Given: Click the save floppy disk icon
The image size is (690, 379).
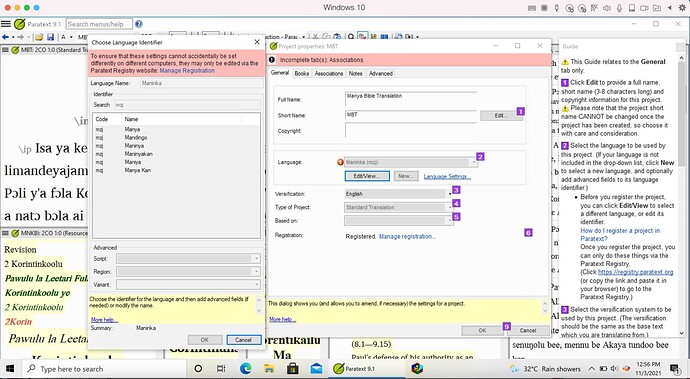Looking at the screenshot, I should [50, 37].
